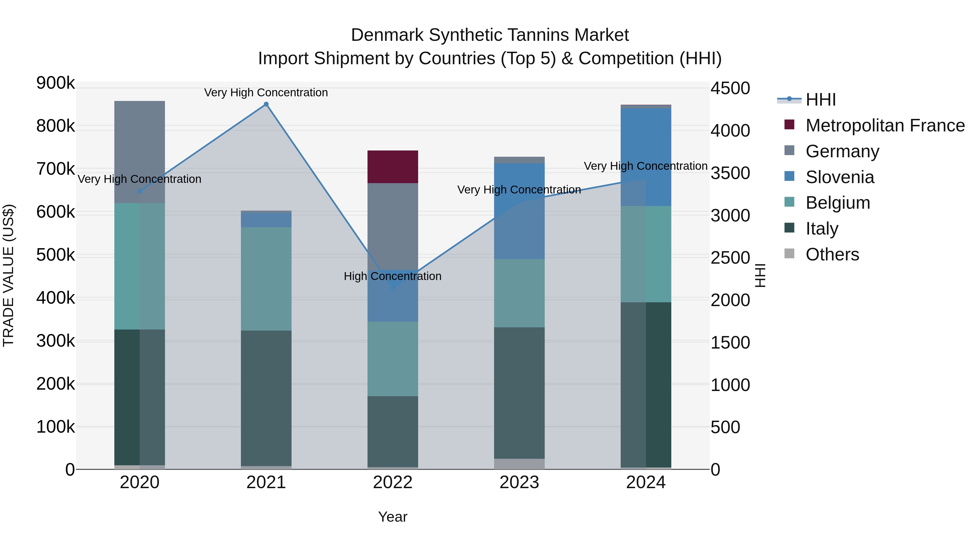Click the Slovenia segment of the 2024 bar
980x551 pixels.
[646, 157]
